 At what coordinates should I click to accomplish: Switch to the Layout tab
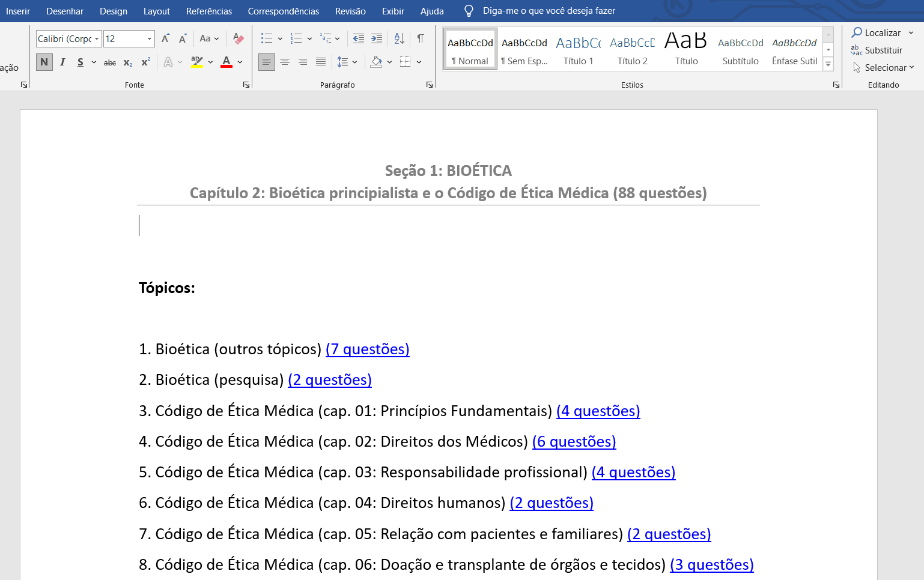pos(157,11)
